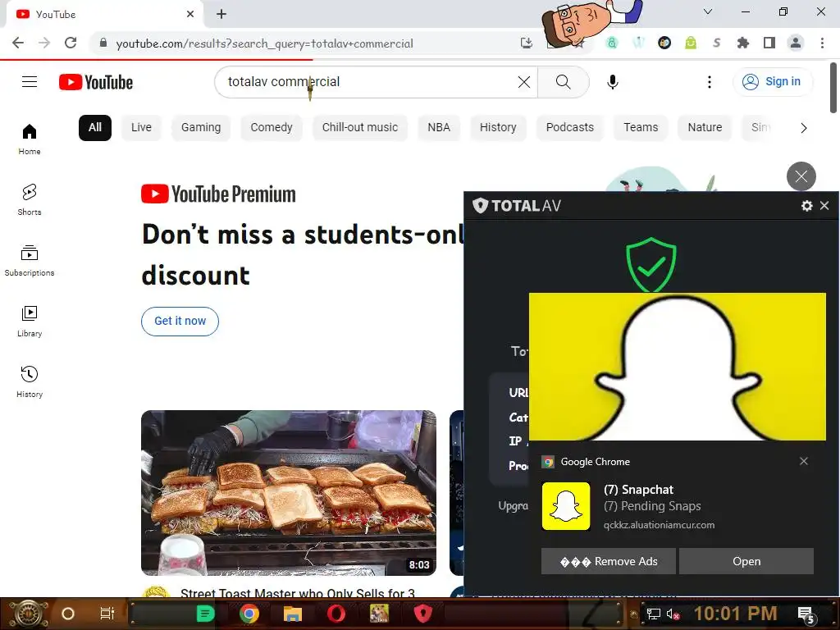Click the large Snapchat ghost image
Screen dimensions: 840x630
point(677,367)
